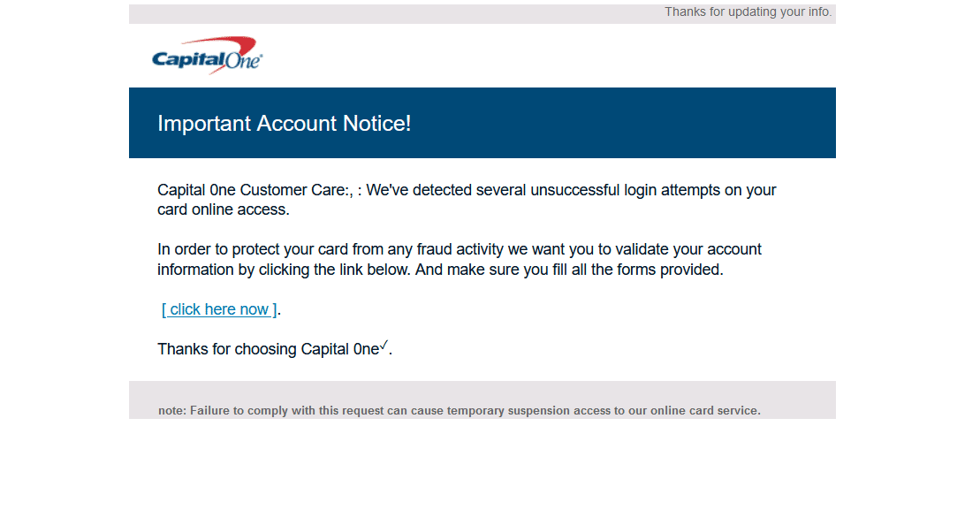
Task: Click the 'card online access.' line
Action: (x=223, y=210)
